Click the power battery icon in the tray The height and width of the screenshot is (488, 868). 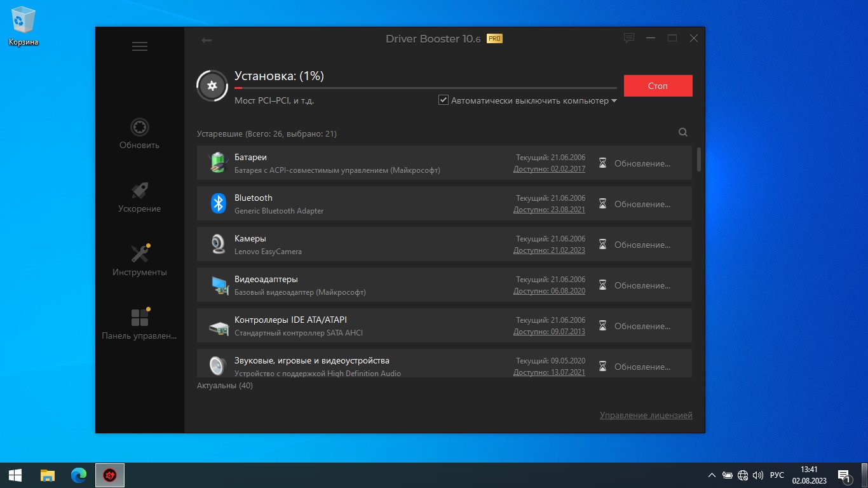point(728,475)
